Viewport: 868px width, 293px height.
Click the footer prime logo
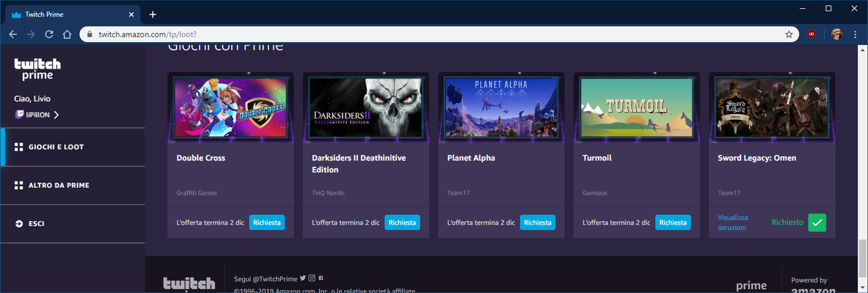[751, 286]
